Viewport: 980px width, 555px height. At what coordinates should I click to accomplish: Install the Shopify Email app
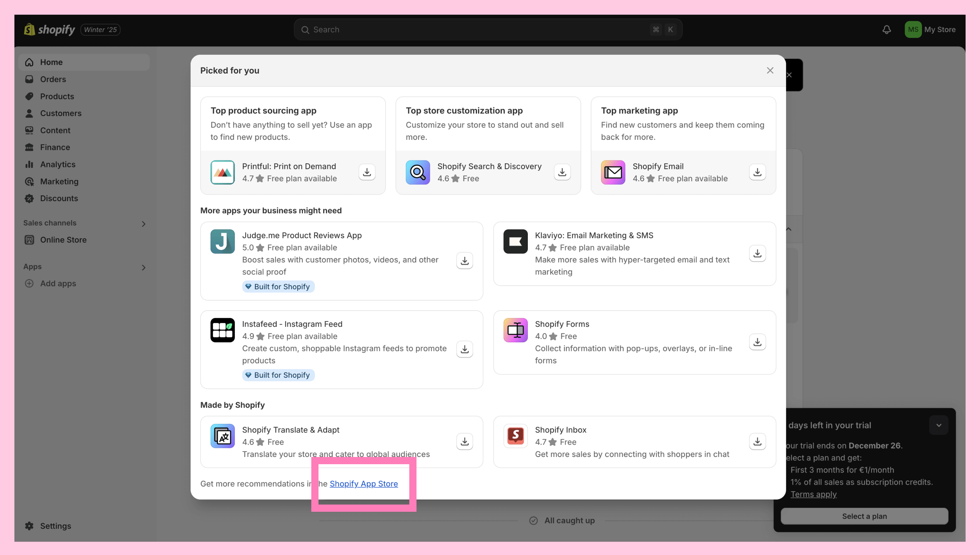[757, 172]
